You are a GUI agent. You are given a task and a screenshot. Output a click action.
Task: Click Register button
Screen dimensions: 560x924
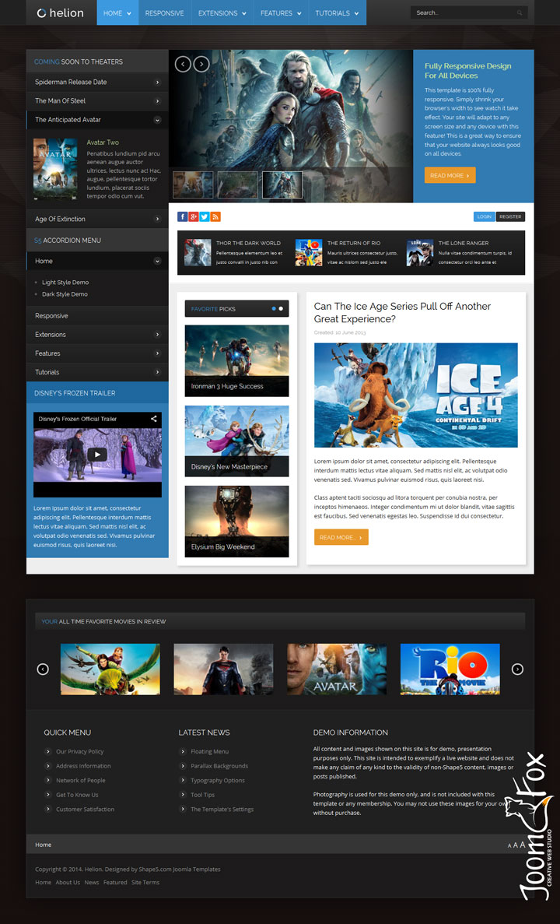tap(510, 217)
